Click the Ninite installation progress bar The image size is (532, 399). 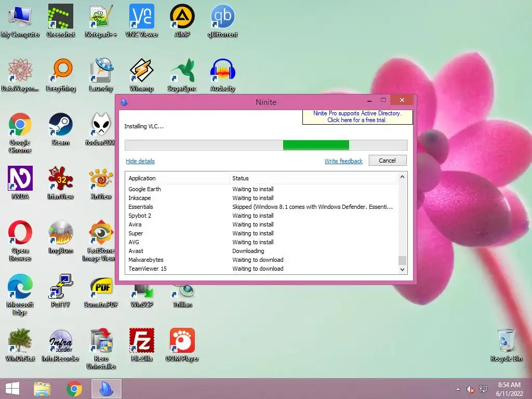(x=266, y=145)
